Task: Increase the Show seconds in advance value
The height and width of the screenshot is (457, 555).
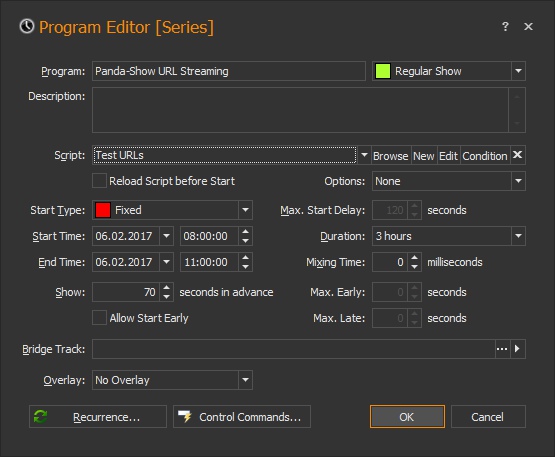Action: point(167,288)
